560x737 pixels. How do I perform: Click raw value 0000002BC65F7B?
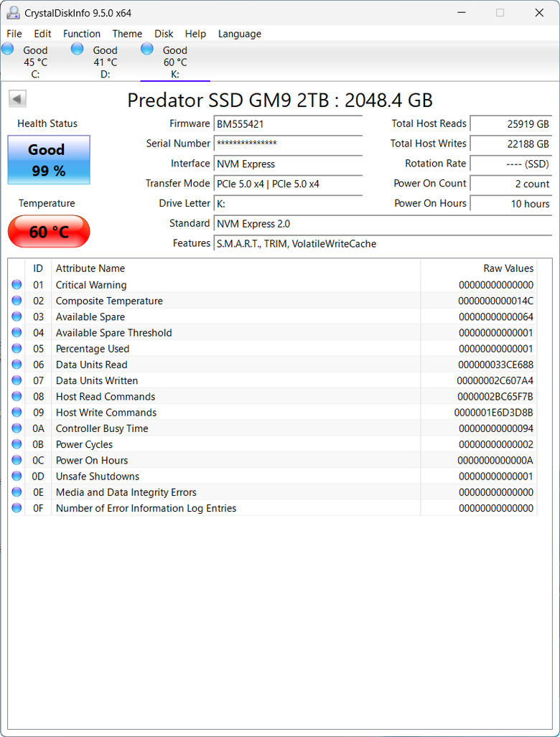coord(495,397)
